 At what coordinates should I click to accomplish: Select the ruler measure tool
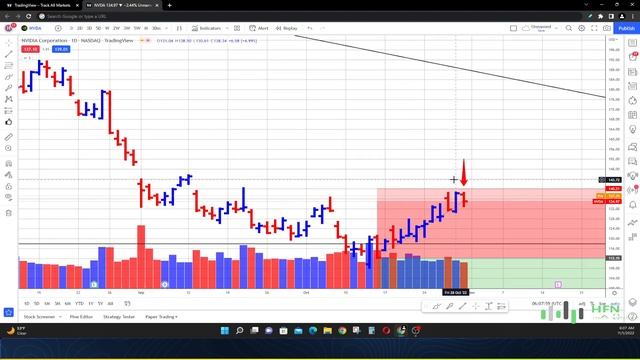pos(9,137)
